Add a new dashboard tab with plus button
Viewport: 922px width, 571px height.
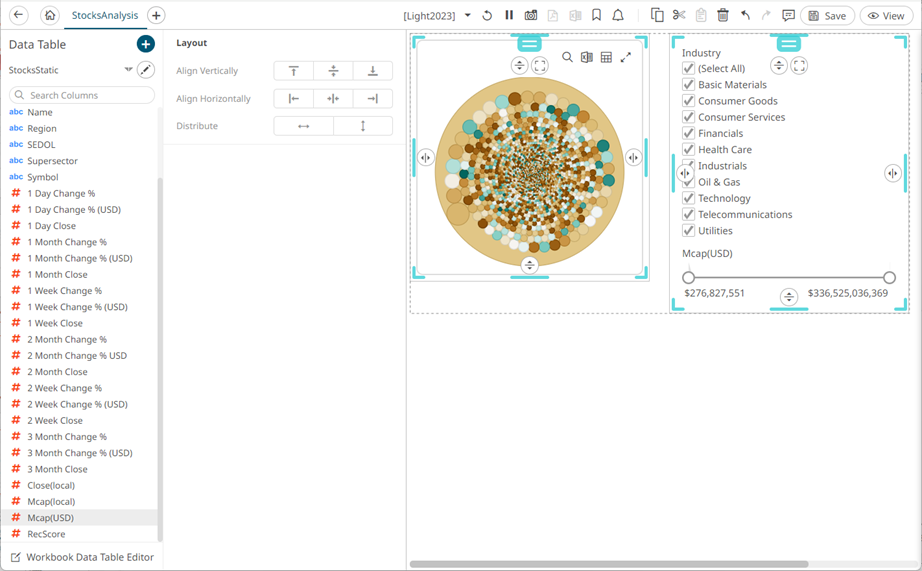(x=156, y=16)
